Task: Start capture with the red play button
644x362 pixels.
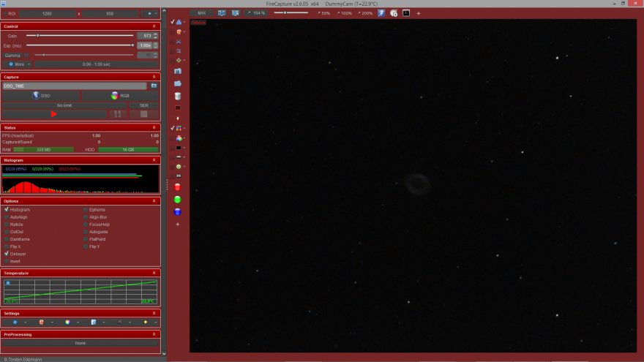Action: (x=53, y=114)
